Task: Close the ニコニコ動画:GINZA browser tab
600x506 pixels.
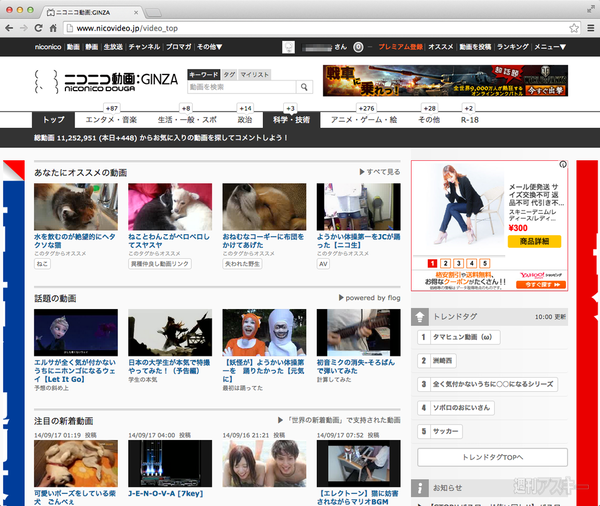Action: tap(136, 13)
